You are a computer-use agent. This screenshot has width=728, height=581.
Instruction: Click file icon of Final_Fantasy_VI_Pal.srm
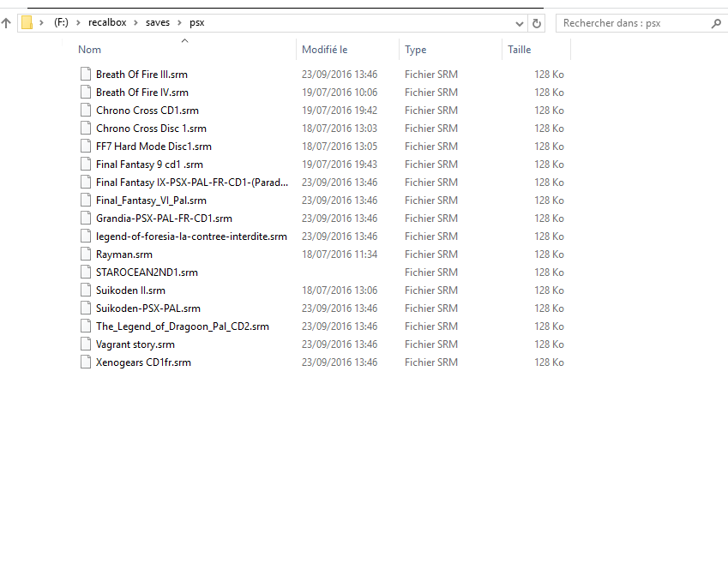86,201
